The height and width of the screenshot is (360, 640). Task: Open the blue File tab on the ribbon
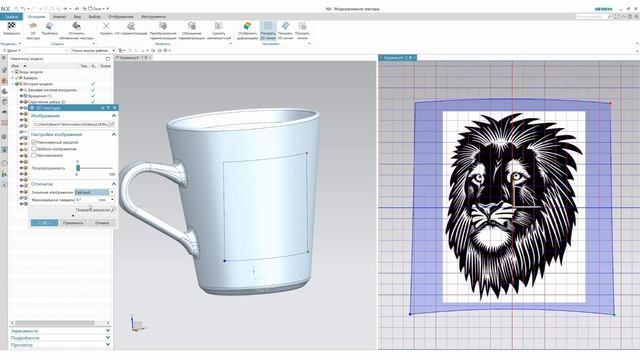coord(11,17)
